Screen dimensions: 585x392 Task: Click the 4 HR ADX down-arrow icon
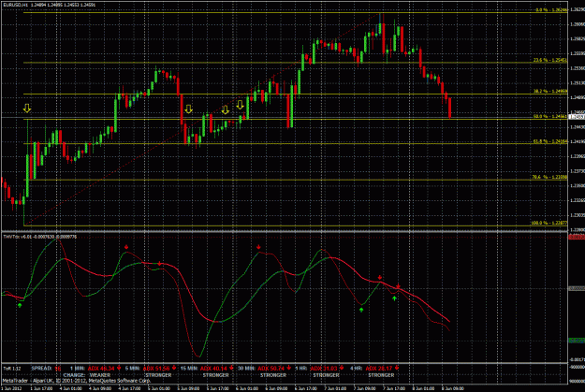397,368
